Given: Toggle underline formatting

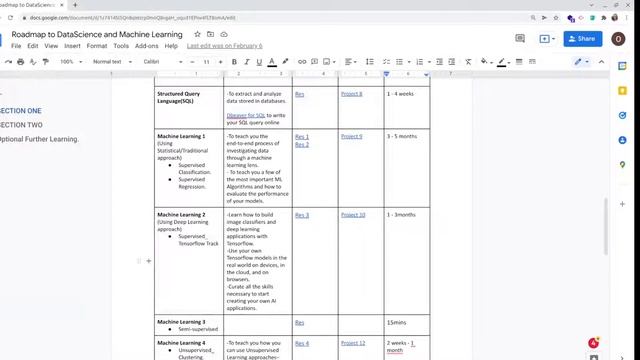Looking at the screenshot, I should coord(259,62).
